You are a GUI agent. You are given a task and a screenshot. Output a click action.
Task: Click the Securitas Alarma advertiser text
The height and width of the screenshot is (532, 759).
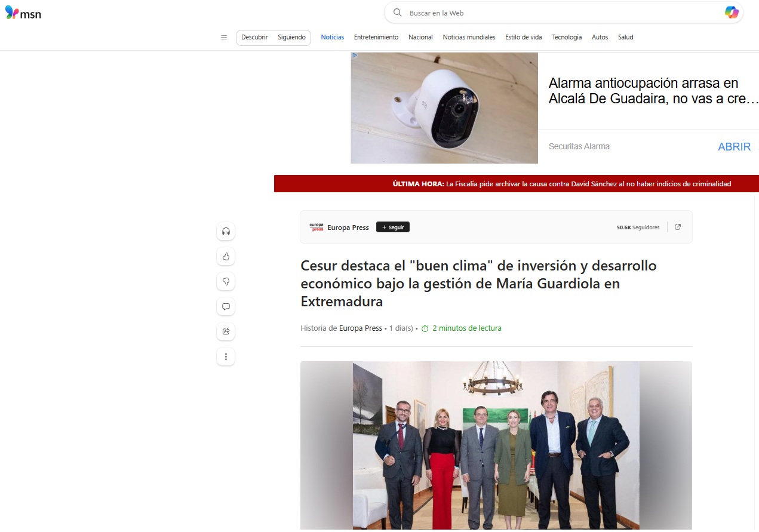pos(579,146)
